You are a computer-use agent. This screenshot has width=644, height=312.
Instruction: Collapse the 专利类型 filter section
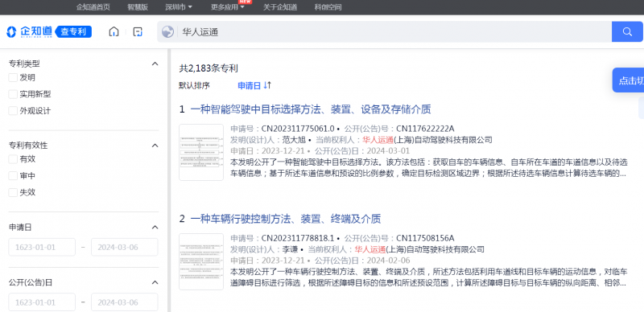point(155,64)
